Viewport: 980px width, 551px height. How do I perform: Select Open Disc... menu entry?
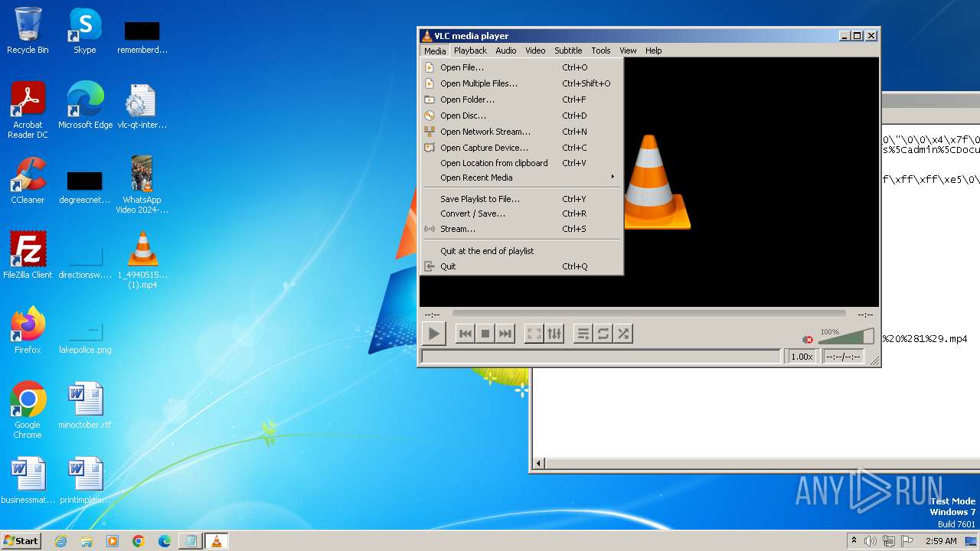pyautogui.click(x=522, y=116)
